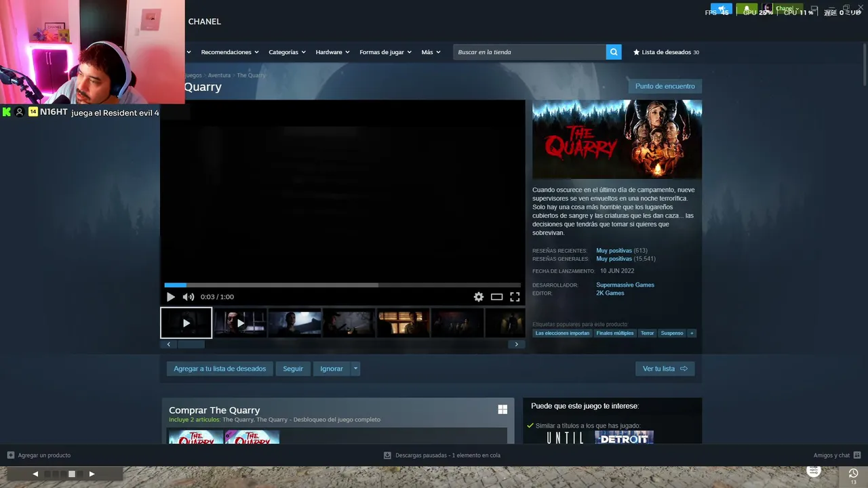Click the clock history icon in taskbar
The height and width of the screenshot is (488, 868).
[x=853, y=473]
